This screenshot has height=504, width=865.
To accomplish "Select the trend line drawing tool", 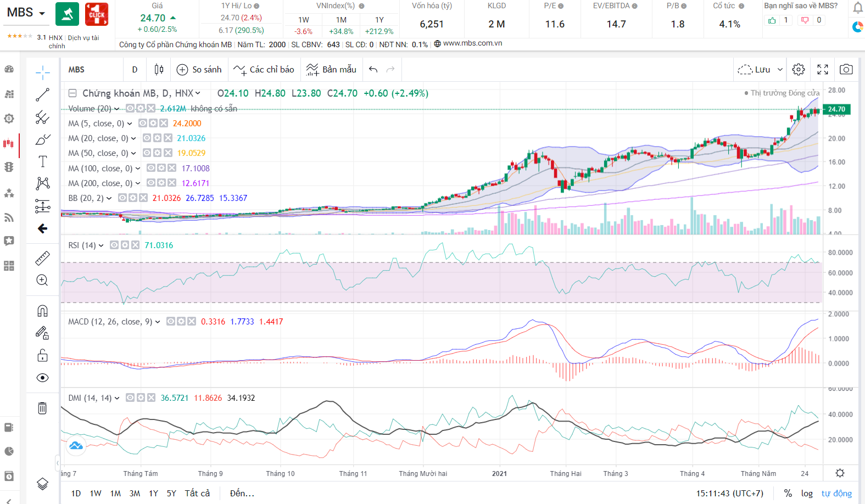I will tap(42, 94).
